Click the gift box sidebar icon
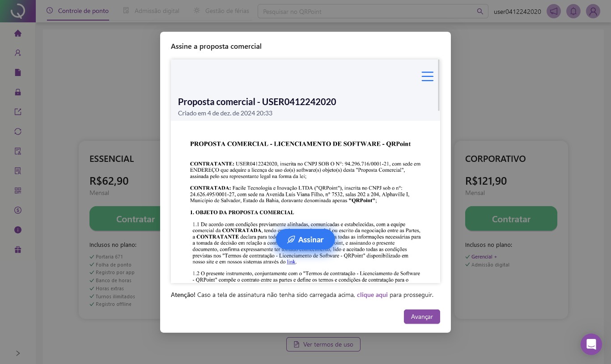The image size is (611, 364). point(18,250)
